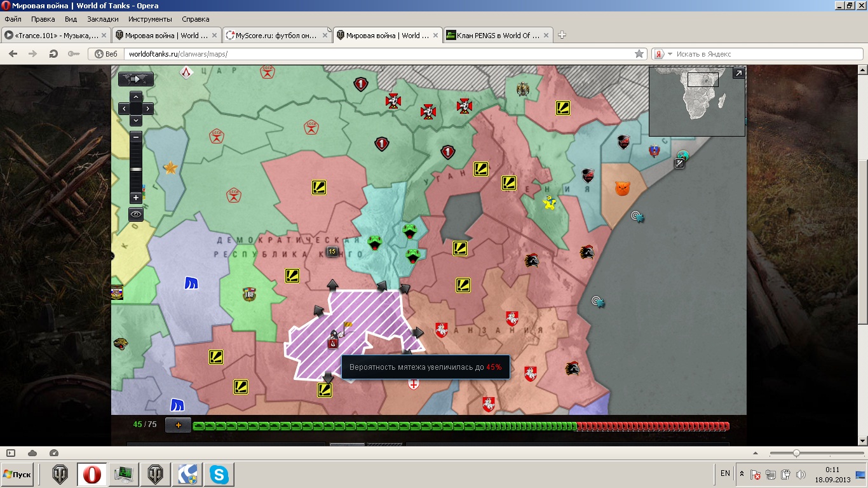Open a new browser tab
Screen dimensions: 868x488
(x=562, y=36)
